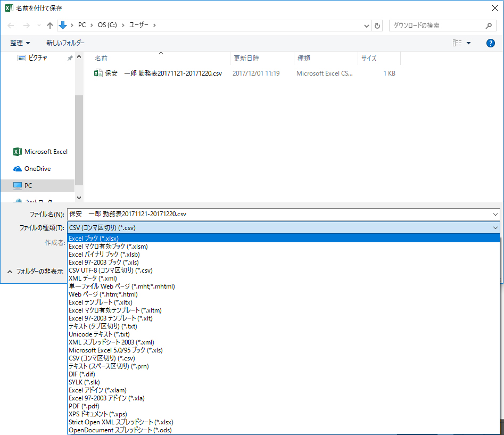Screen dimensions: 504x435
Task: Click the navigation pane scroll up arrow
Action: (79, 57)
